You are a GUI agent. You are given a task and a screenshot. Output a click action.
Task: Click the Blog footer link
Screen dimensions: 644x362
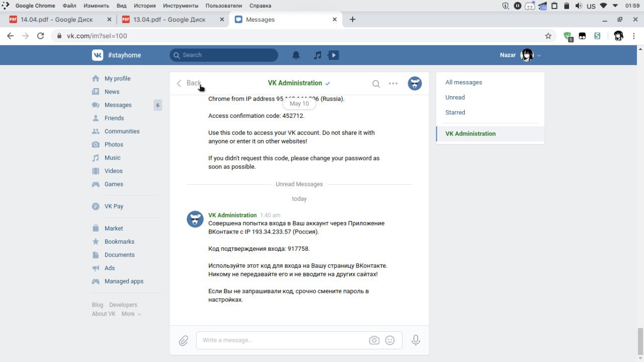98,305
